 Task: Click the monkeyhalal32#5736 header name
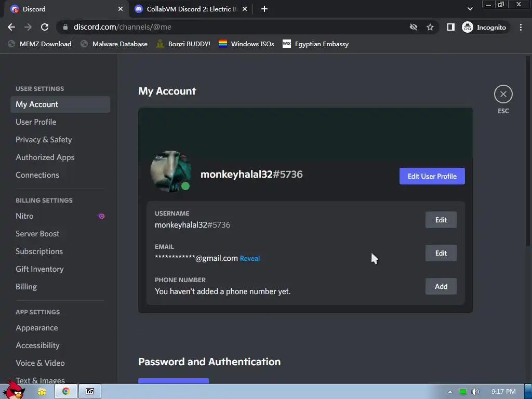[251, 175]
